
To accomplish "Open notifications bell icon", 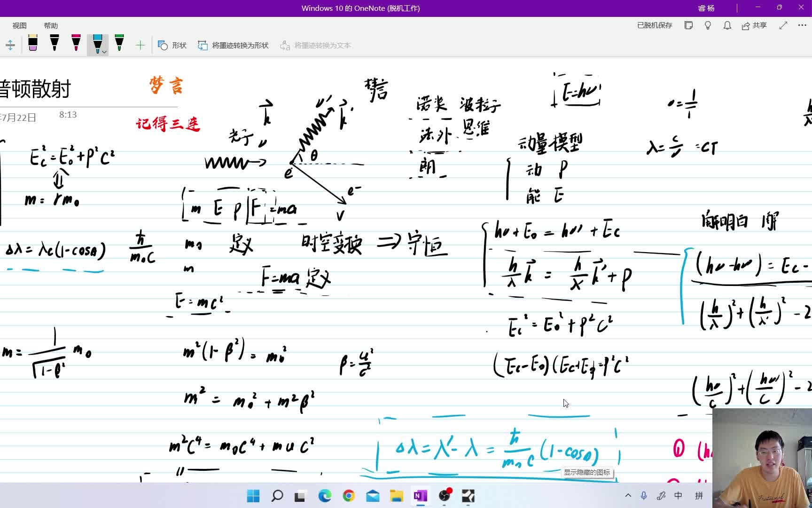I will (727, 25).
